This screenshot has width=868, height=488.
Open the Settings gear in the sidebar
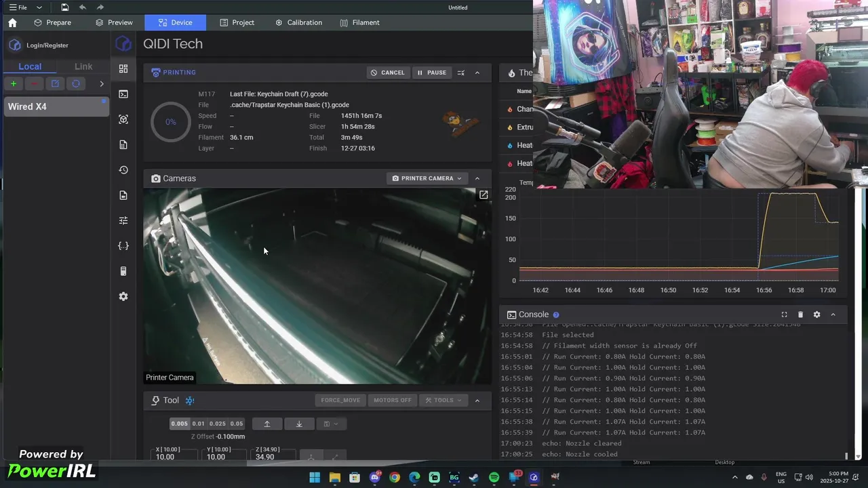click(123, 296)
